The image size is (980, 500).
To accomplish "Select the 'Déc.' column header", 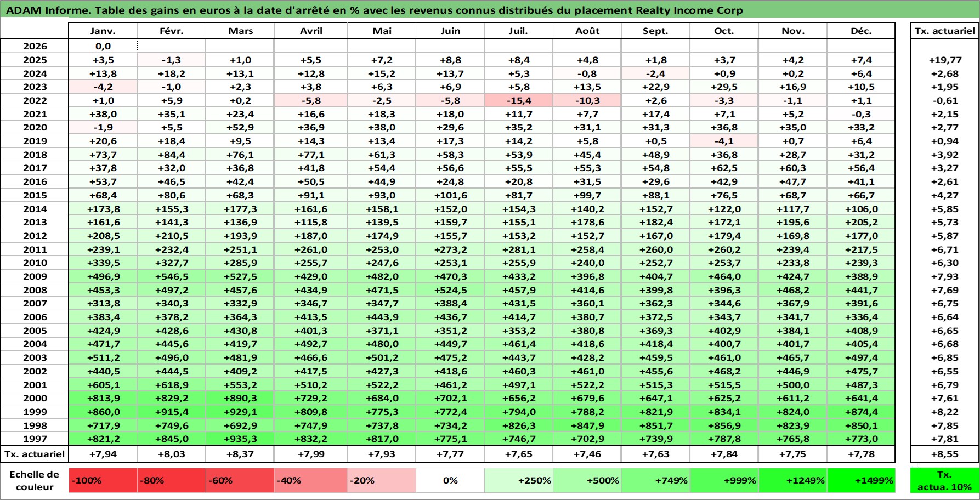I will [x=861, y=31].
